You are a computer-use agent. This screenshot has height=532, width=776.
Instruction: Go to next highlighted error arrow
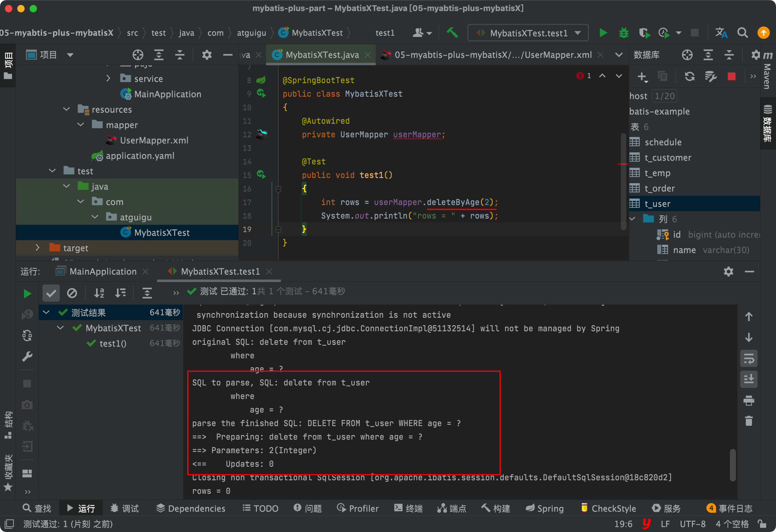(618, 76)
